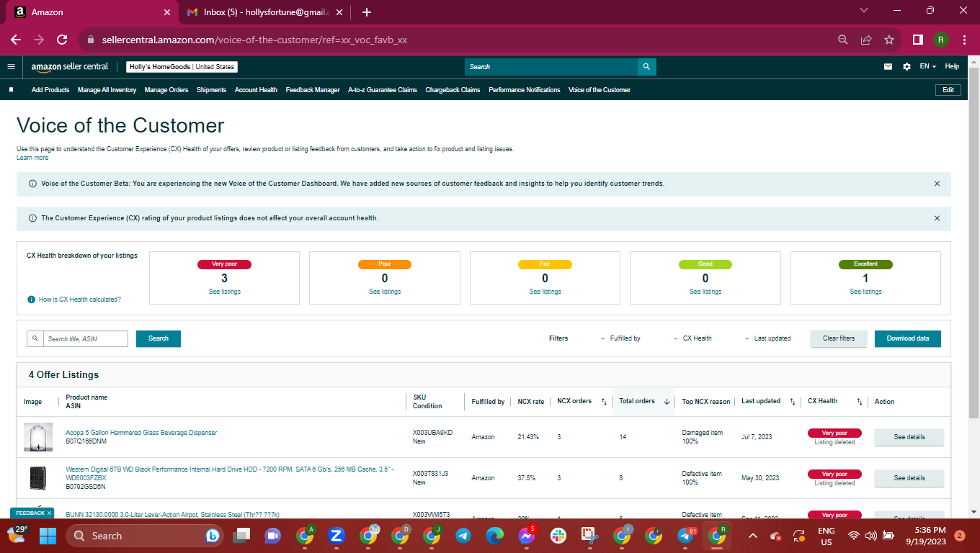Click the teal Search button for listings

click(159, 338)
